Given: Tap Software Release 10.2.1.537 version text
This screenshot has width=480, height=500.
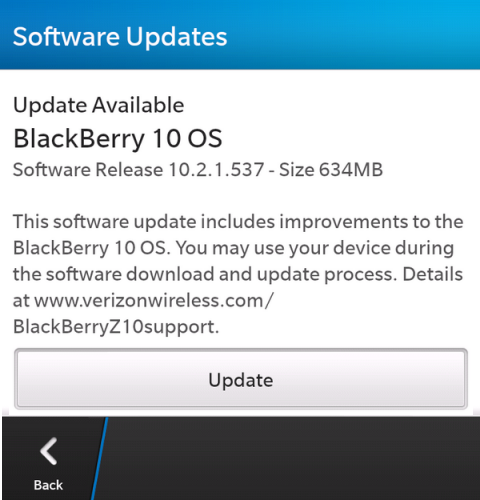Looking at the screenshot, I should pyautogui.click(x=139, y=170).
